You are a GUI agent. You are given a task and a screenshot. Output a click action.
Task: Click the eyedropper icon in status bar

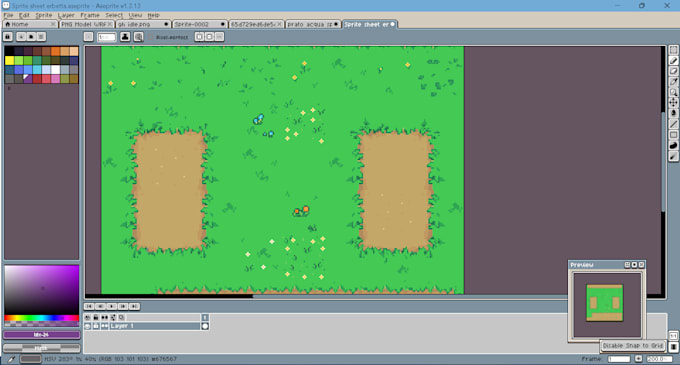point(12,359)
